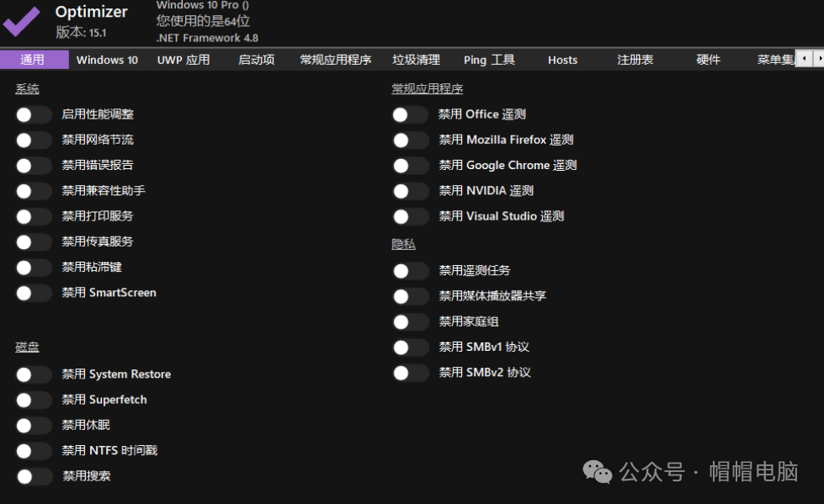Screen dimensions: 824x504
Task: Click the 系统 section heading
Action: (27, 89)
